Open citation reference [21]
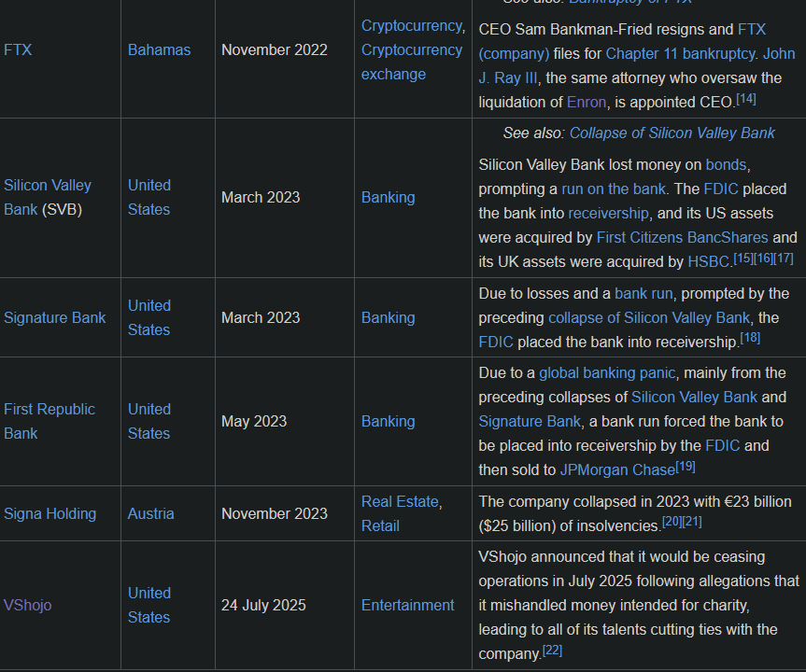Screen dimensions: 806x672 [x=692, y=522]
